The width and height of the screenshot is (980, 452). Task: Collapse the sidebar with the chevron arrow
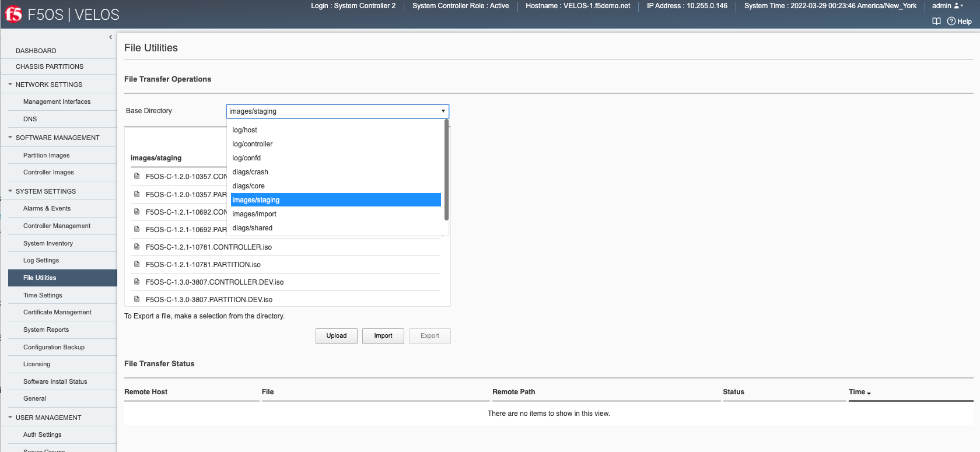[x=110, y=37]
